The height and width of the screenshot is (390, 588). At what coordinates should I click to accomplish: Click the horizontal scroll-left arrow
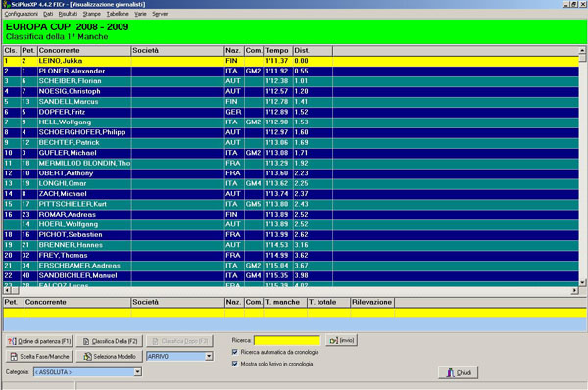point(7,290)
